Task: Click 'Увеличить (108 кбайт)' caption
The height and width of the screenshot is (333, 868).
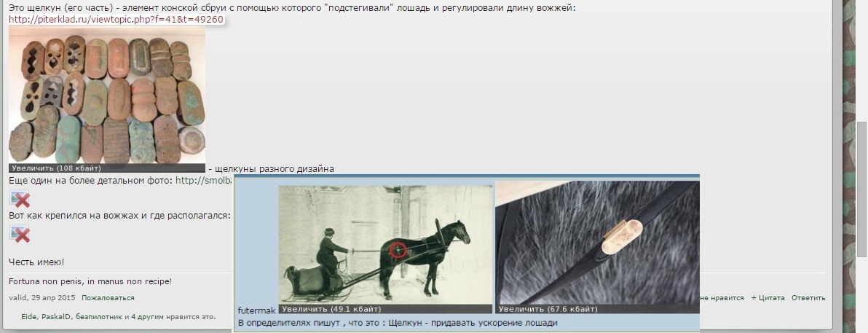Action: (x=56, y=168)
